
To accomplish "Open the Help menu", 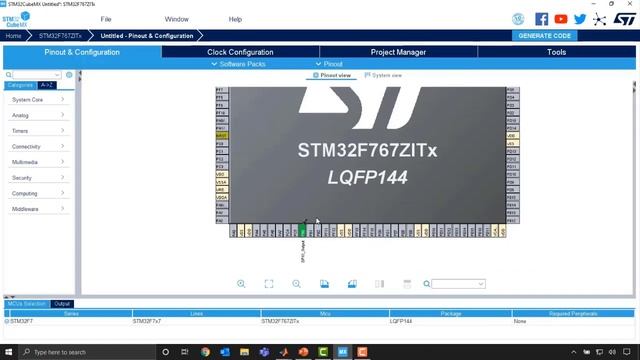I will click(235, 19).
